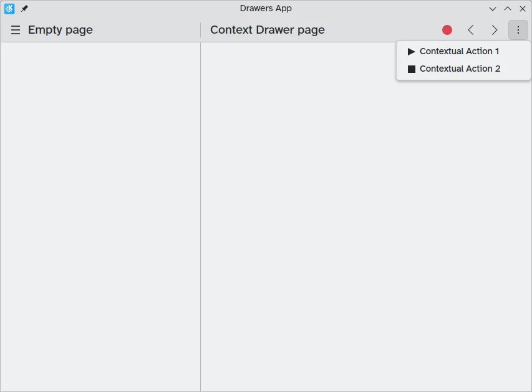Click the red record circle action
Screen dimensions: 532x392
tap(447, 30)
